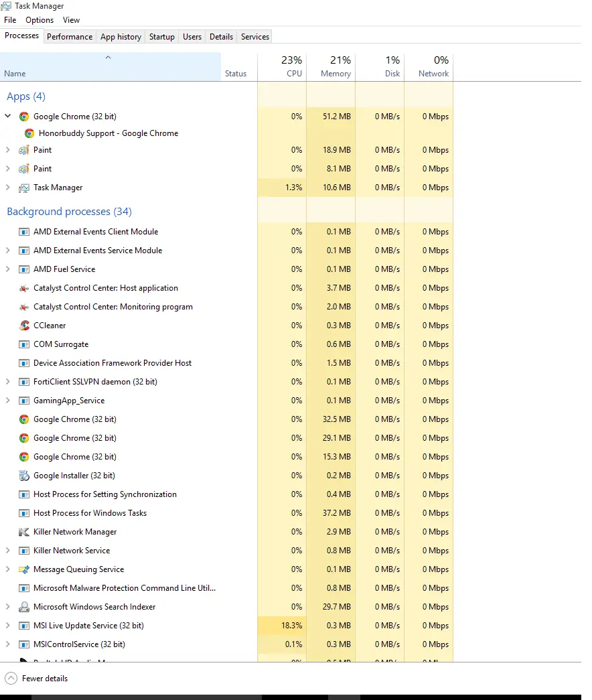Expand AMD External Events Service Module
This screenshot has height=700, width=592.
click(x=7, y=251)
